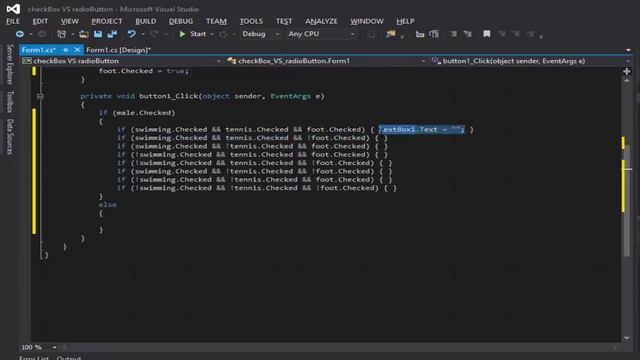Open the BUILD menu
Screen dimensions: 640x360
point(145,21)
